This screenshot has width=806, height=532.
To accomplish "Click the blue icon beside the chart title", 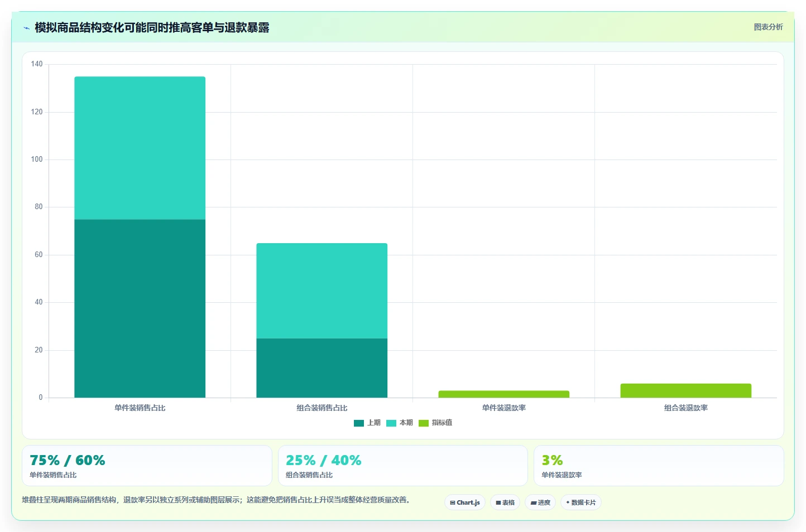I will 26,28.
